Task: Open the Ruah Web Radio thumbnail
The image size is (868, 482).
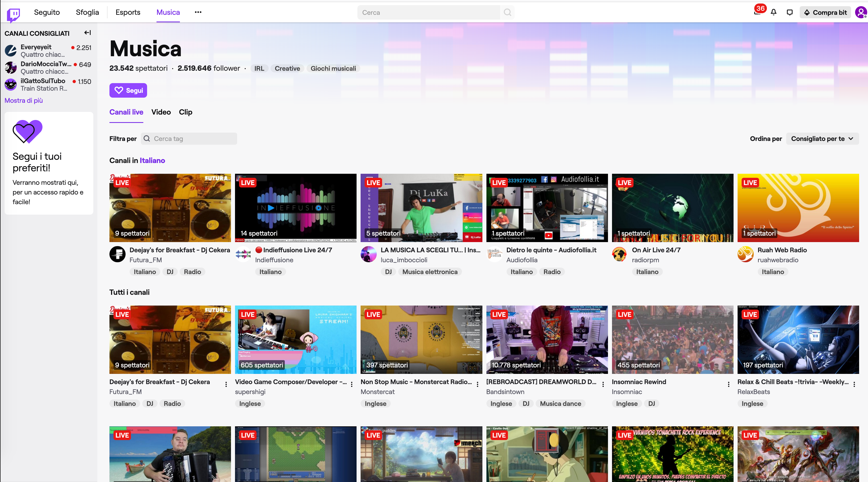Action: 798,208
